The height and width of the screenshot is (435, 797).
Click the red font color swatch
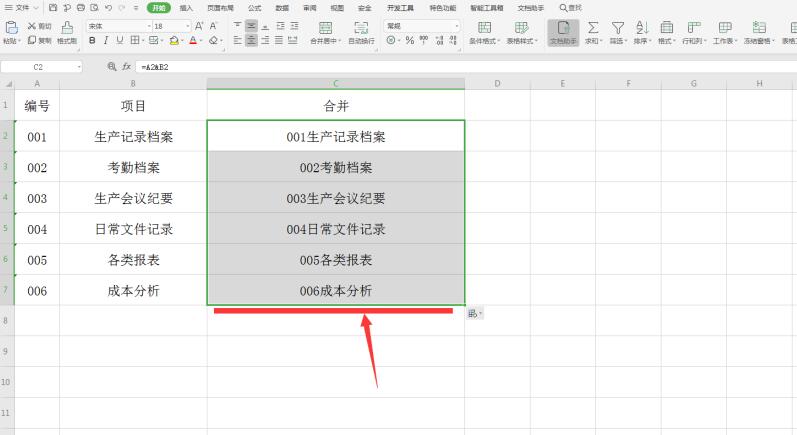click(193, 41)
